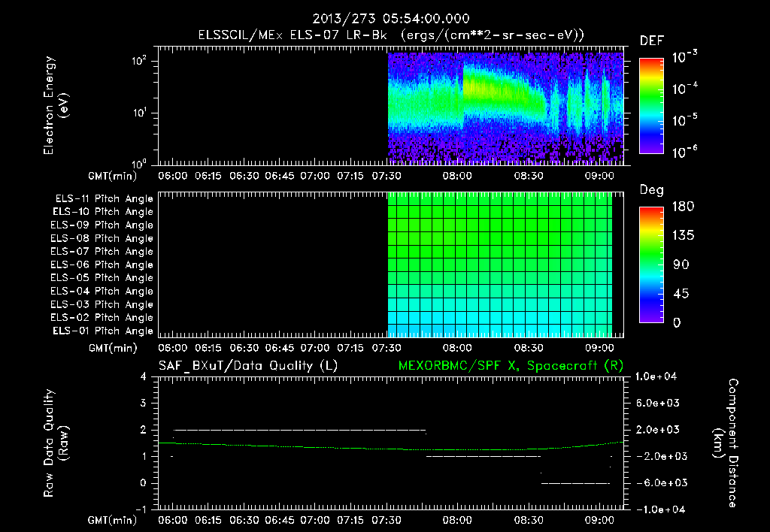Viewport: 770px width, 532px height.
Task: Click the 180 label on Deg color bar
Action: (x=683, y=206)
